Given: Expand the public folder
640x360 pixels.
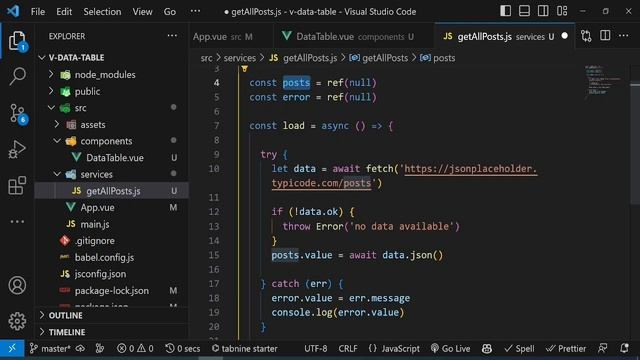Looking at the screenshot, I should (51, 91).
